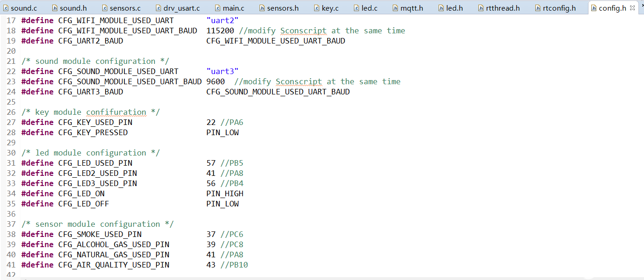This screenshot has height=280, width=644.
Task: Open the sound.h tab
Action: click(69, 8)
